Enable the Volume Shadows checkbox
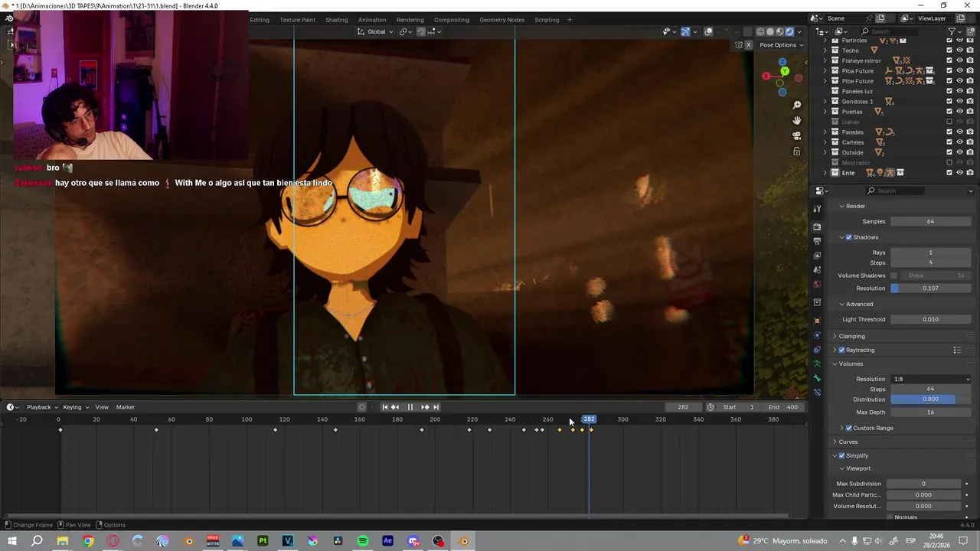 [893, 275]
